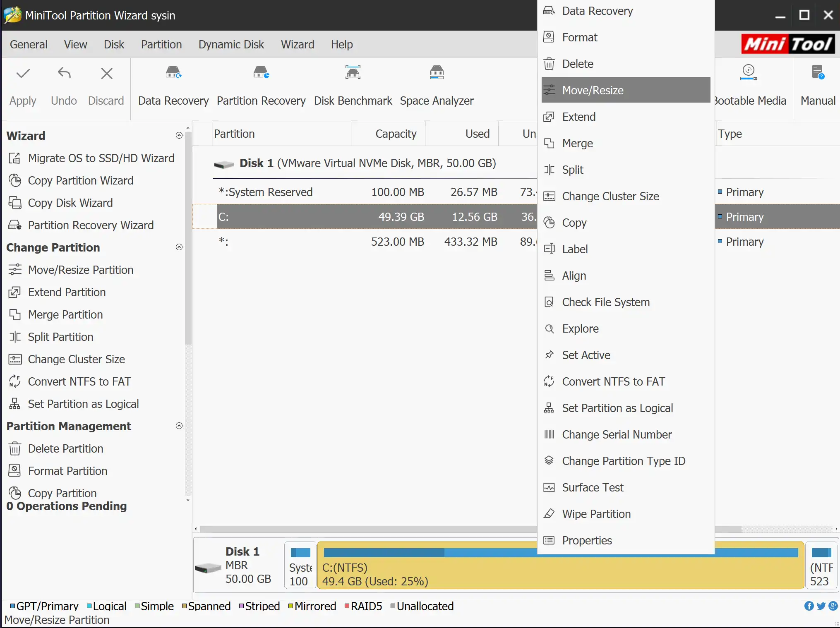Select Properties in context menu
Image resolution: width=840 pixels, height=628 pixels.
626,540
